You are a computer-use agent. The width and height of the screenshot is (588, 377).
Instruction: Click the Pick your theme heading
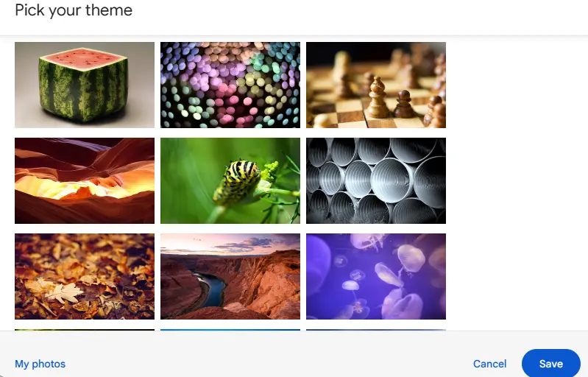(x=74, y=10)
